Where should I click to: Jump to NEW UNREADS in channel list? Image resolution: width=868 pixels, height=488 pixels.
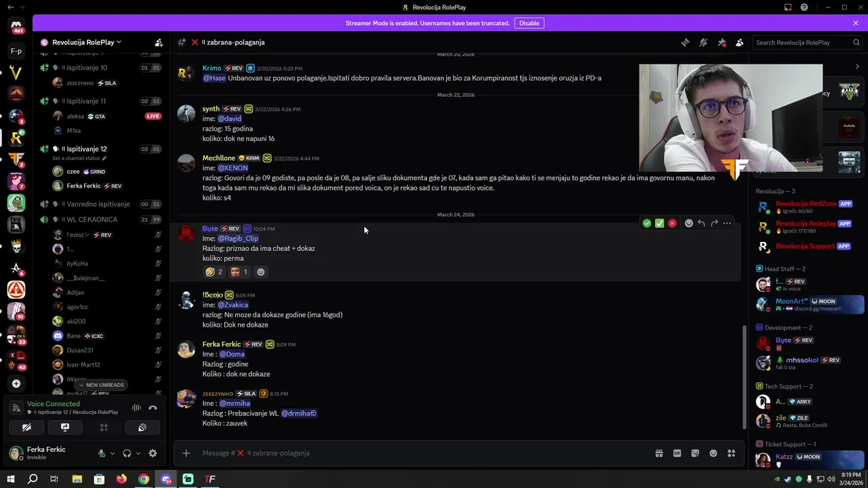(101, 385)
